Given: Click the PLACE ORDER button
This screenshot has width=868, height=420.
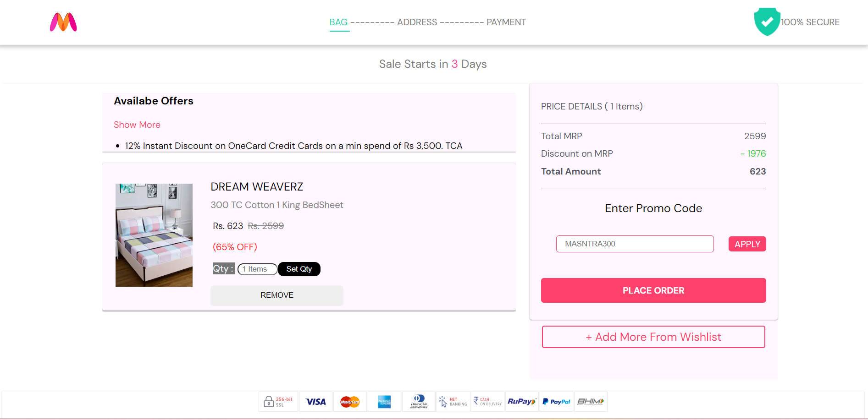Looking at the screenshot, I should (653, 290).
